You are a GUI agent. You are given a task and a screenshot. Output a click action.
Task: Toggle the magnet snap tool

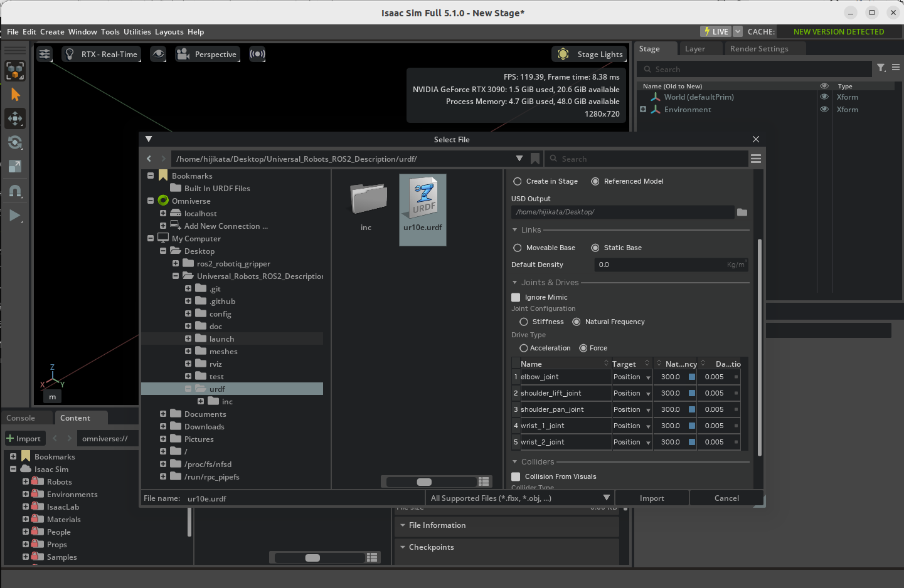(15, 191)
